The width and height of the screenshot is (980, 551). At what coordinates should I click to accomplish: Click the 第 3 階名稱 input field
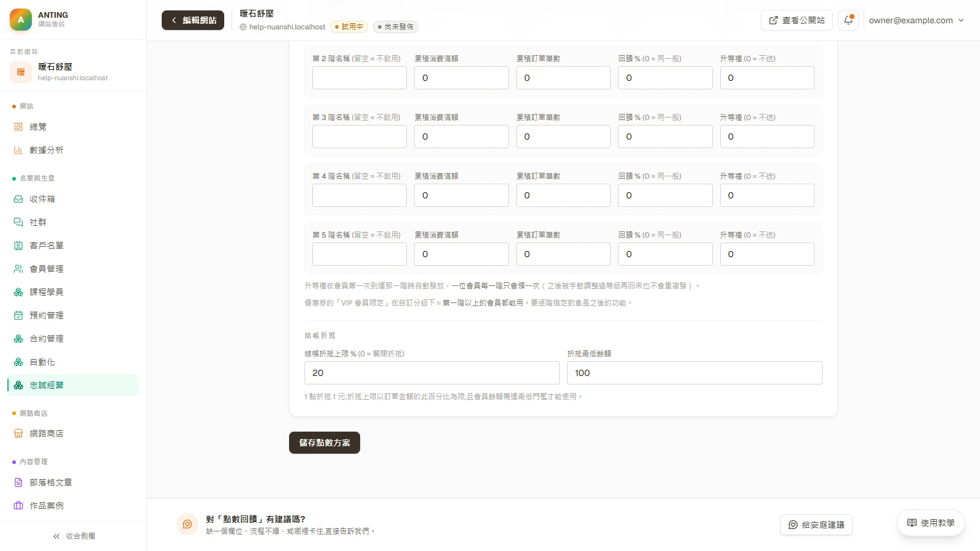pos(360,137)
